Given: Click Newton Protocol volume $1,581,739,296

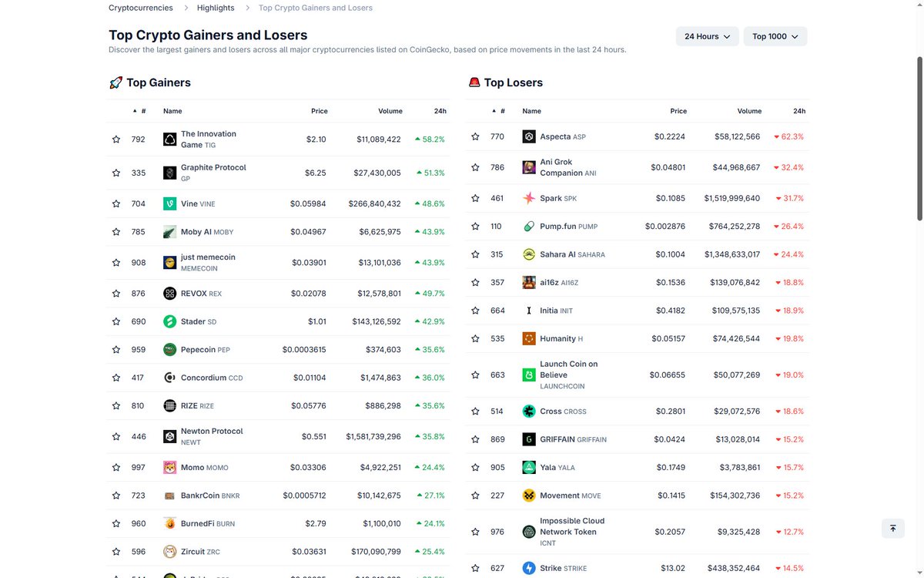Looking at the screenshot, I should pyautogui.click(x=373, y=436).
